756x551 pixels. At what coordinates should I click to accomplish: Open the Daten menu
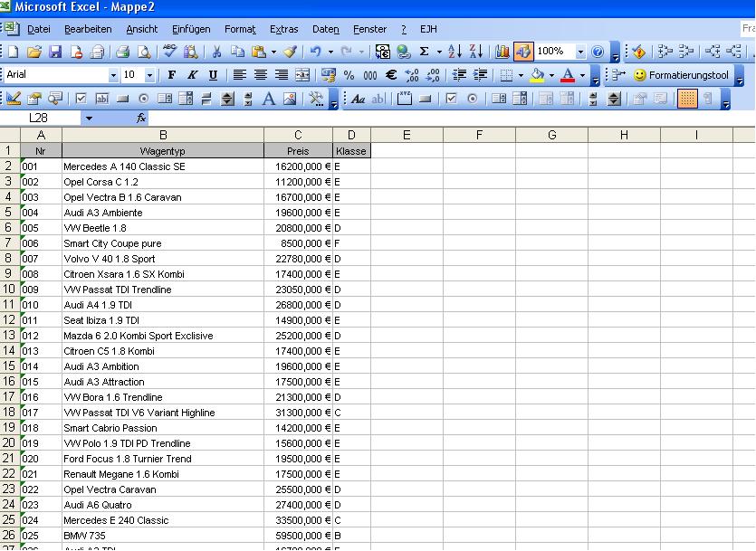point(325,29)
